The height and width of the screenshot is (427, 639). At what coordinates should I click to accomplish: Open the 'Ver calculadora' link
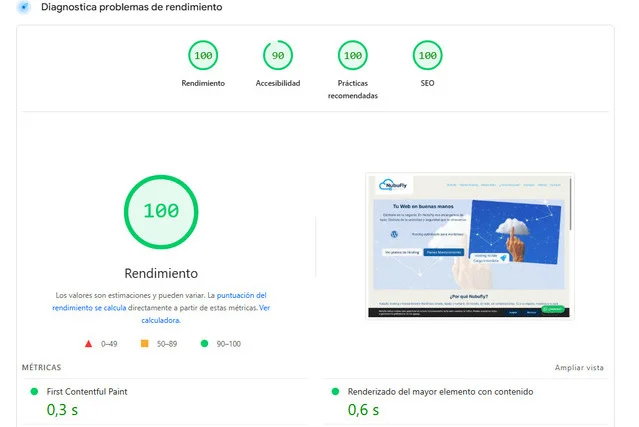(205, 314)
